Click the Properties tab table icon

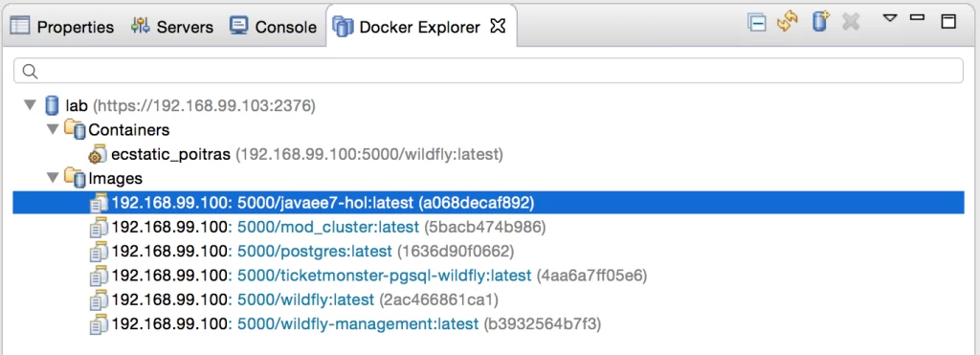coord(21,26)
